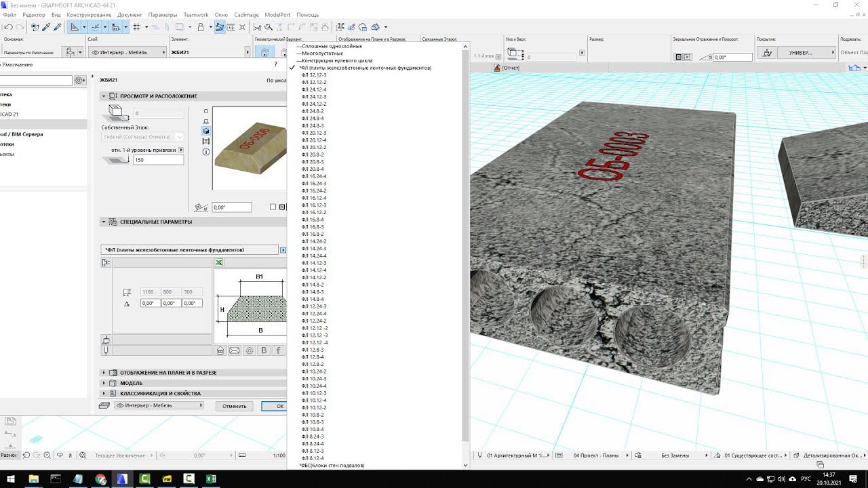Choose ФЛ 24.12-4 from the list
This screenshot has width=868, height=488.
tap(314, 89)
